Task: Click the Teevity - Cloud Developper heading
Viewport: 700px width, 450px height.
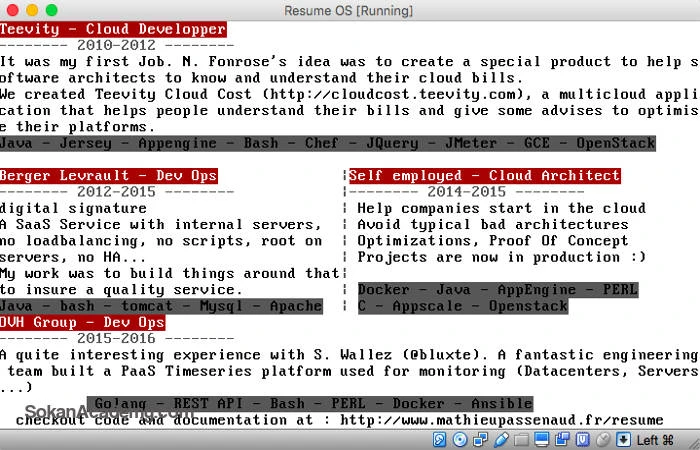Action: 113,29
